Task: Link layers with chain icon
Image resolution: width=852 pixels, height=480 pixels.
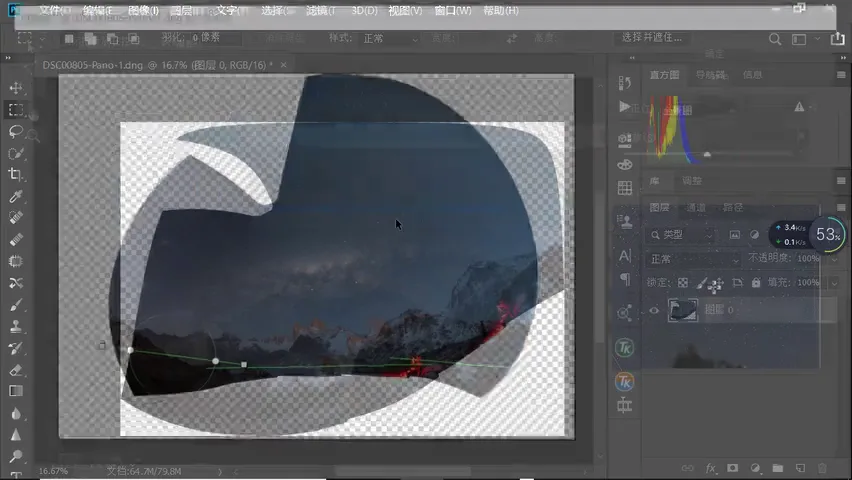Action: [687, 468]
